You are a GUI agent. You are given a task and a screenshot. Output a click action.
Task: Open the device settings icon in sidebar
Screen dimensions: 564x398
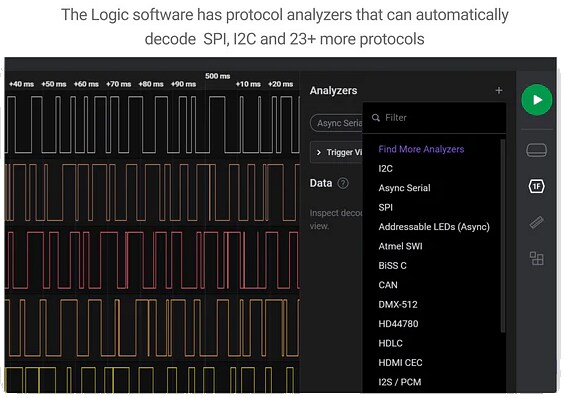(x=536, y=150)
